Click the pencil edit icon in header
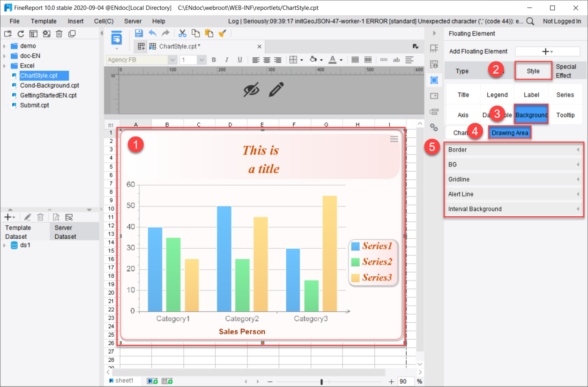588x387 pixels. pyautogui.click(x=276, y=90)
